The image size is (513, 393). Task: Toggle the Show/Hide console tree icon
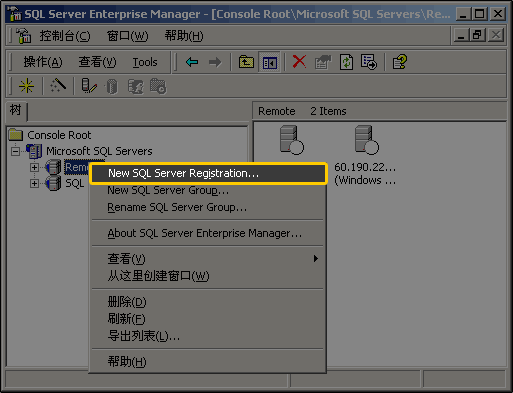tap(269, 62)
